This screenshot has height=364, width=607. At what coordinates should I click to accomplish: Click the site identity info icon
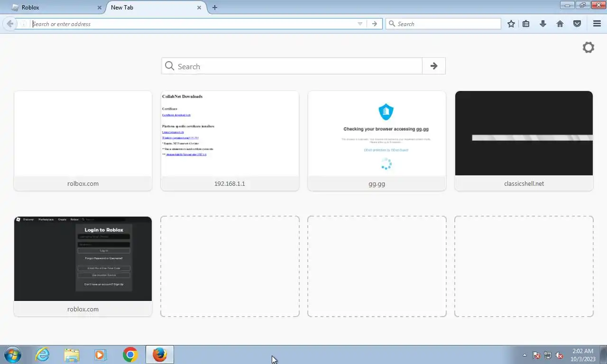[x=23, y=24]
